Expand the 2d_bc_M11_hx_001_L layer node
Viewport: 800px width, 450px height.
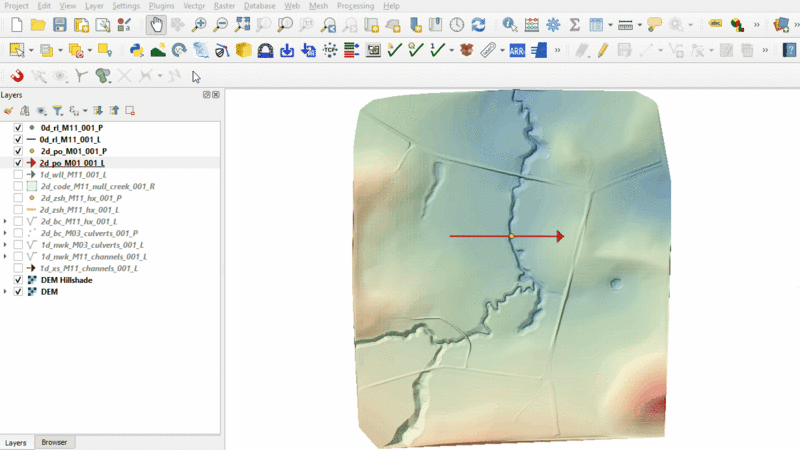click(x=6, y=221)
